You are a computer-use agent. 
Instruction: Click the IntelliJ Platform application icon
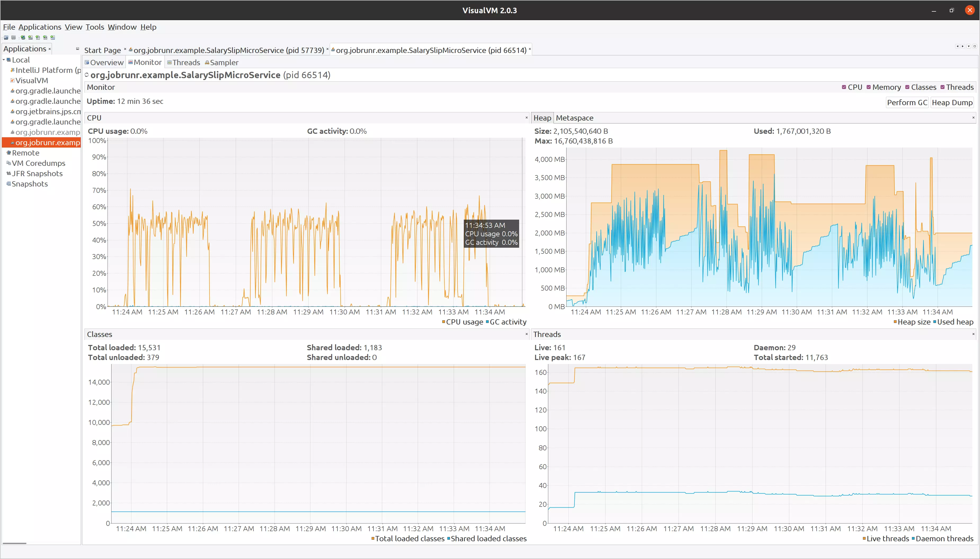13,70
